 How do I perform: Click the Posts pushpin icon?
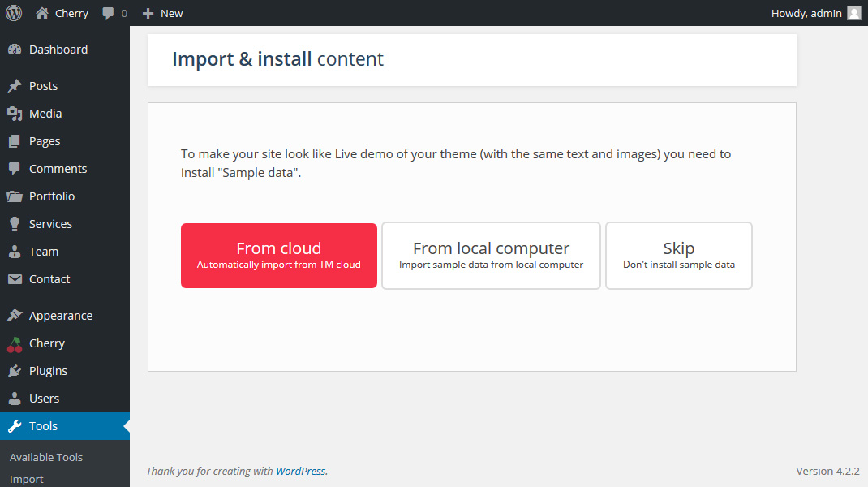pyautogui.click(x=15, y=86)
